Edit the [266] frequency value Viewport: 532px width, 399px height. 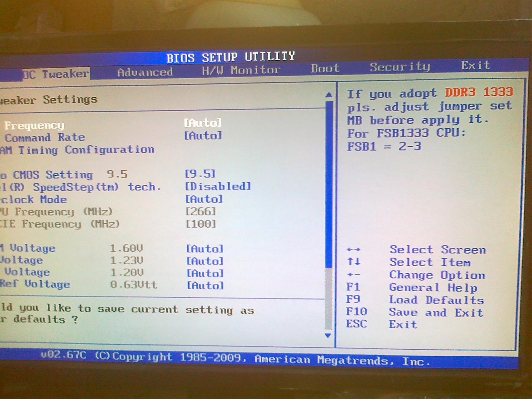pyautogui.click(x=201, y=212)
